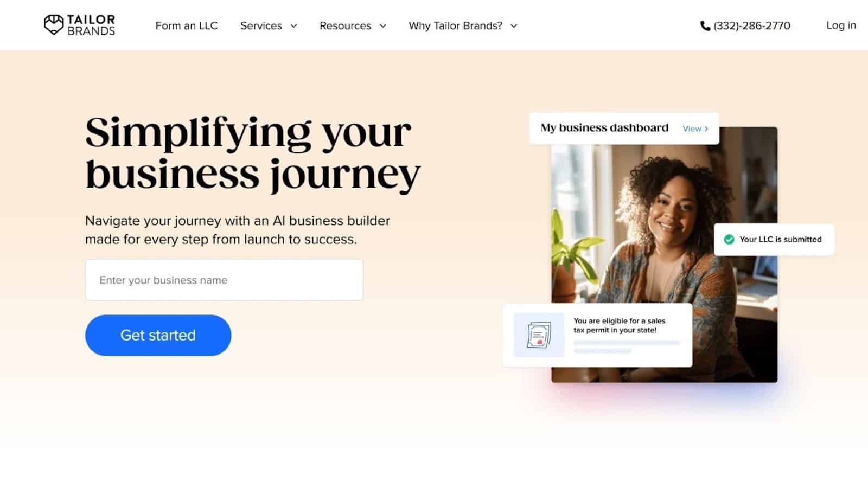Expand the Resources dropdown chevron

pyautogui.click(x=382, y=26)
